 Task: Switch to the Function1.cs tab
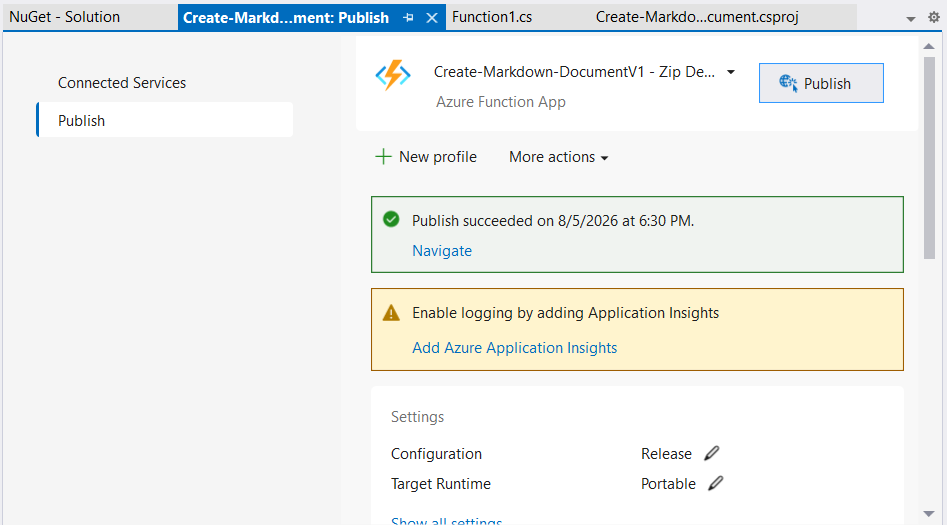click(x=492, y=17)
